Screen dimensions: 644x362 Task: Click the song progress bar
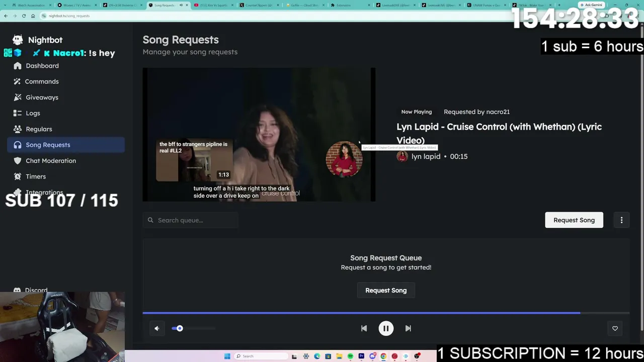point(386,313)
